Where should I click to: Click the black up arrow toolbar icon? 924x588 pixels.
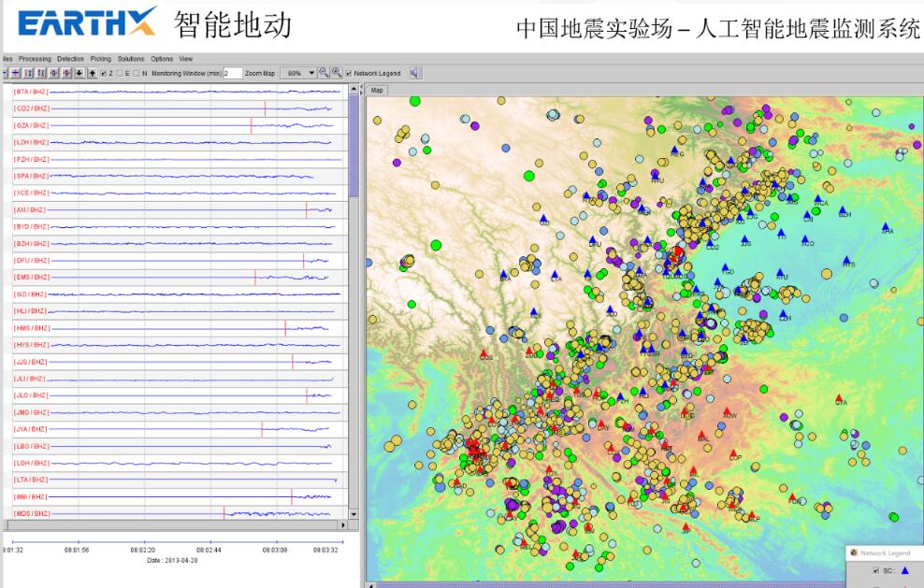coord(93,73)
